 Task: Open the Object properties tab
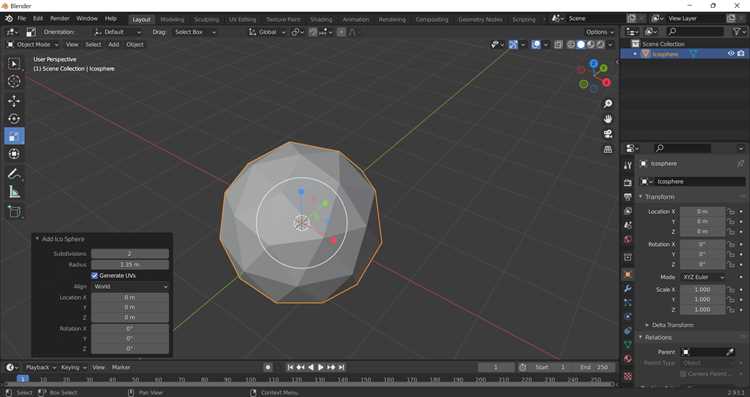[x=628, y=275]
